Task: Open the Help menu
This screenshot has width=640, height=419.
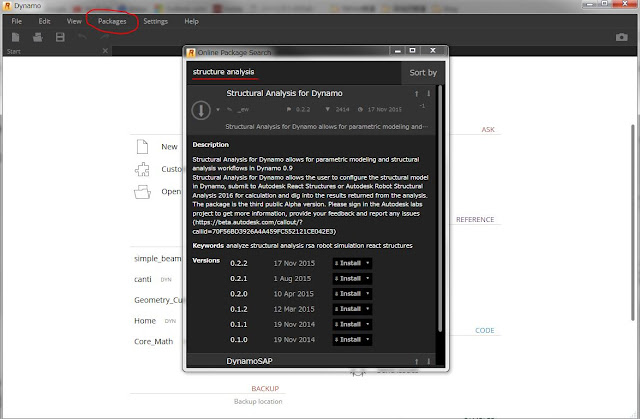Action: tap(191, 21)
